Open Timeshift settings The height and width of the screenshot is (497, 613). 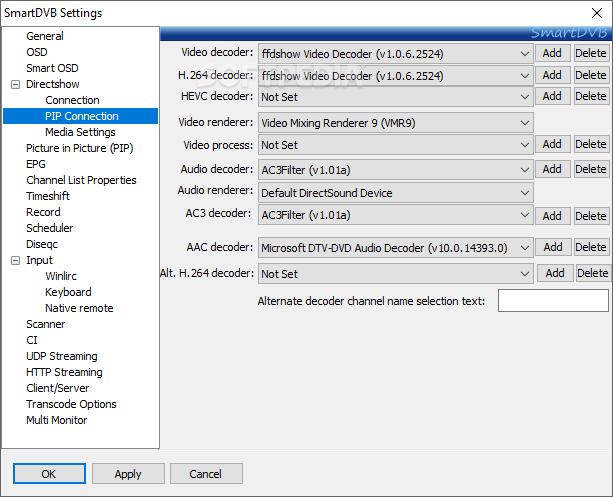(x=48, y=196)
